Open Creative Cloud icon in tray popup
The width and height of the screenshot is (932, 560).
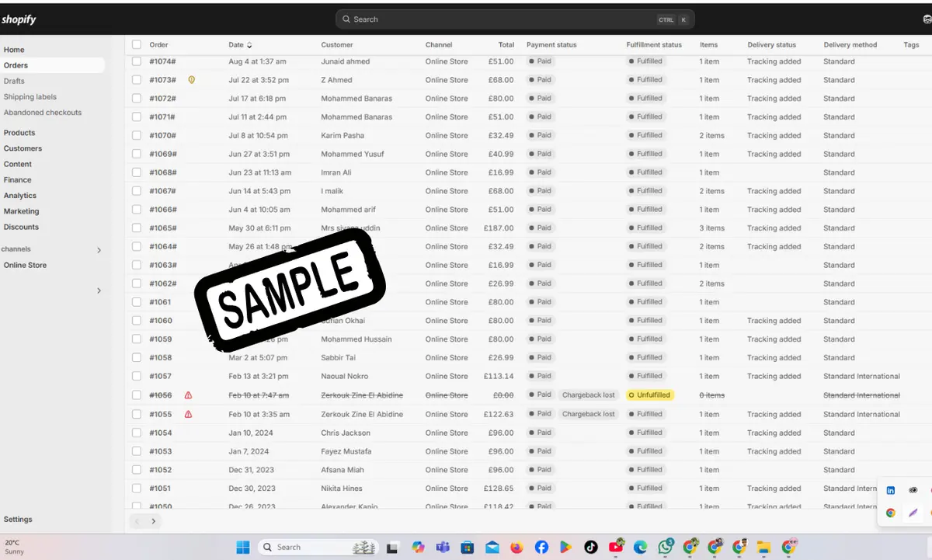point(913,491)
